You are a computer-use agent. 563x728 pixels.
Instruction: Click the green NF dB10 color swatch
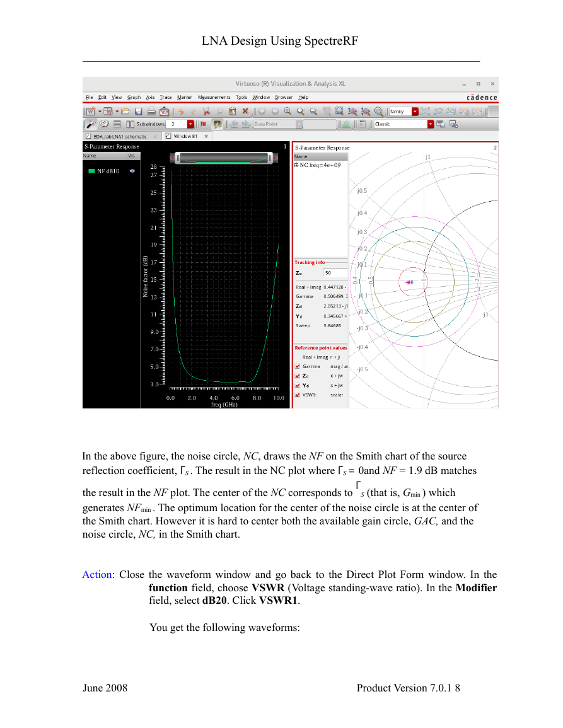tap(92, 171)
